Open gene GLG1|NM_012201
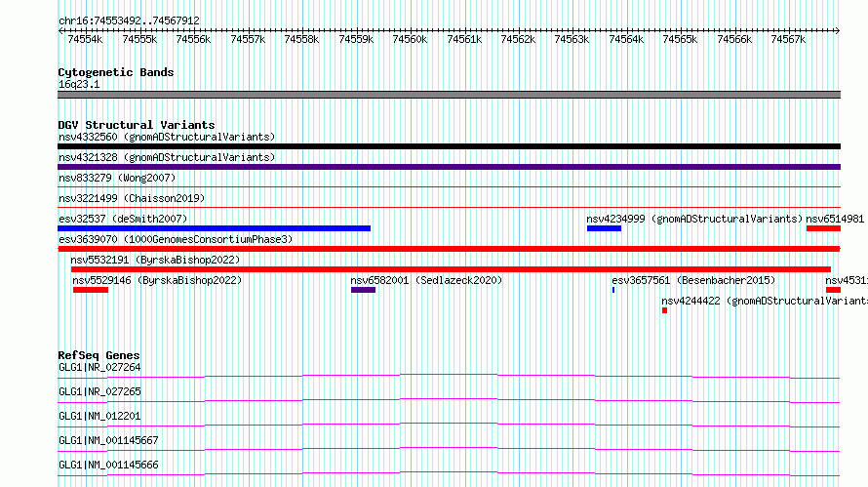 pyautogui.click(x=99, y=416)
